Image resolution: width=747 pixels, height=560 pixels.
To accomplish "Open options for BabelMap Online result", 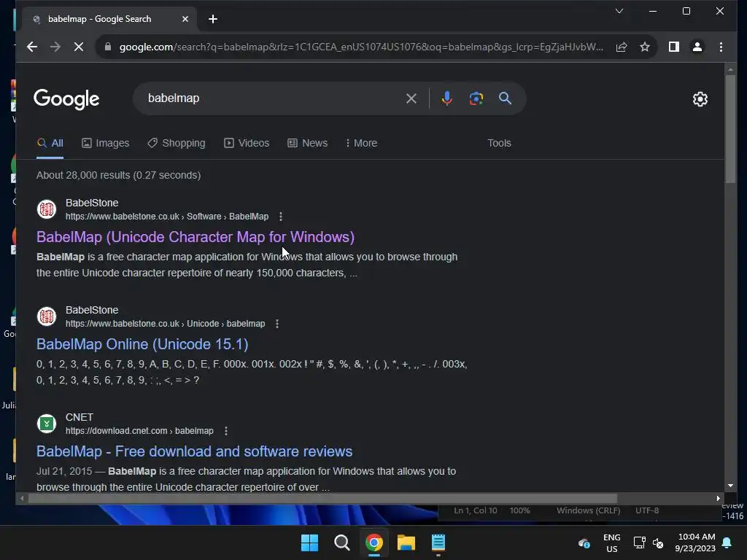I will 276,324.
